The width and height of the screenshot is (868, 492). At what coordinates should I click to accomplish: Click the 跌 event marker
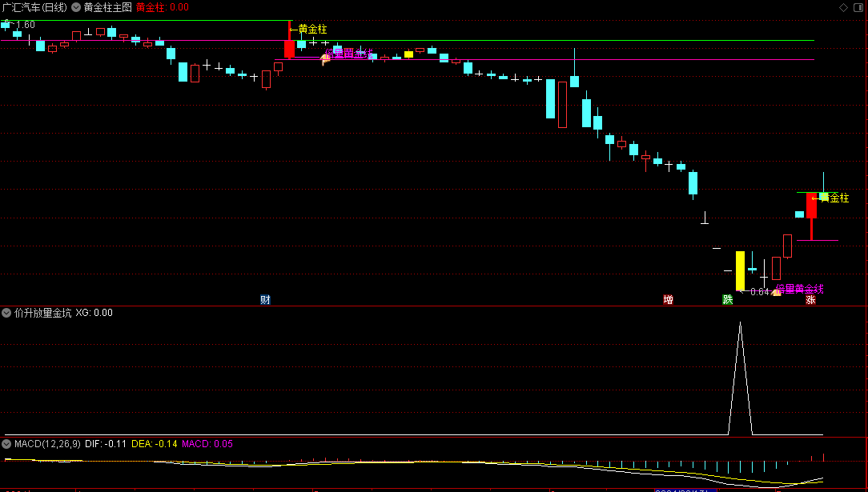pyautogui.click(x=728, y=300)
